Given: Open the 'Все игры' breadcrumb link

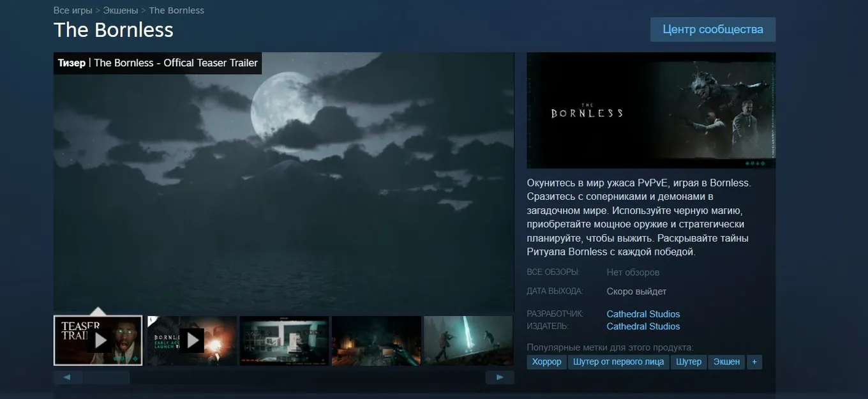Looking at the screenshot, I should click(73, 11).
